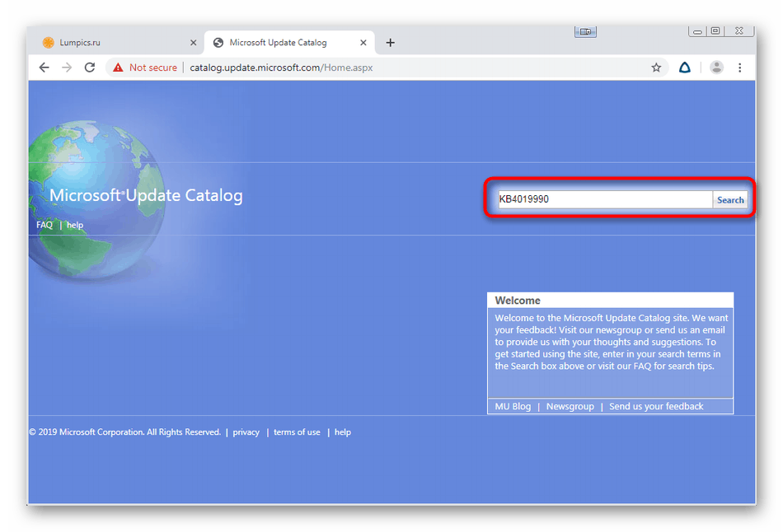Open the privacy link in the footer
783x532 pixels.
point(246,432)
